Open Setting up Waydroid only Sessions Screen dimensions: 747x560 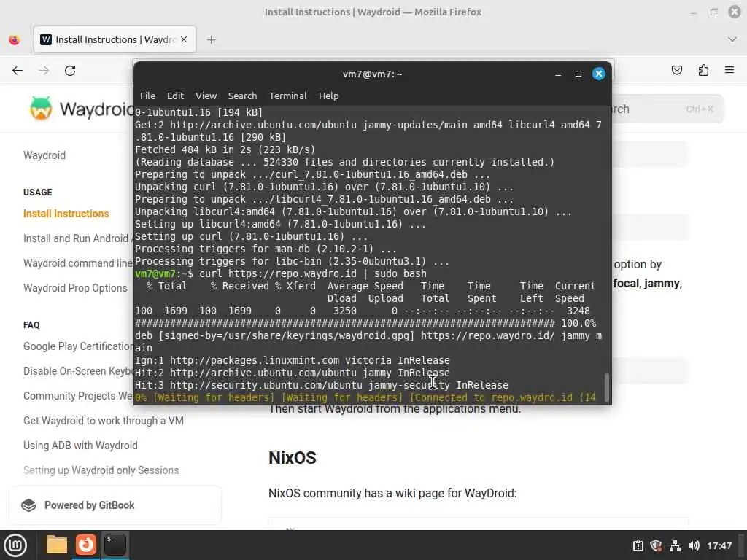coord(101,470)
